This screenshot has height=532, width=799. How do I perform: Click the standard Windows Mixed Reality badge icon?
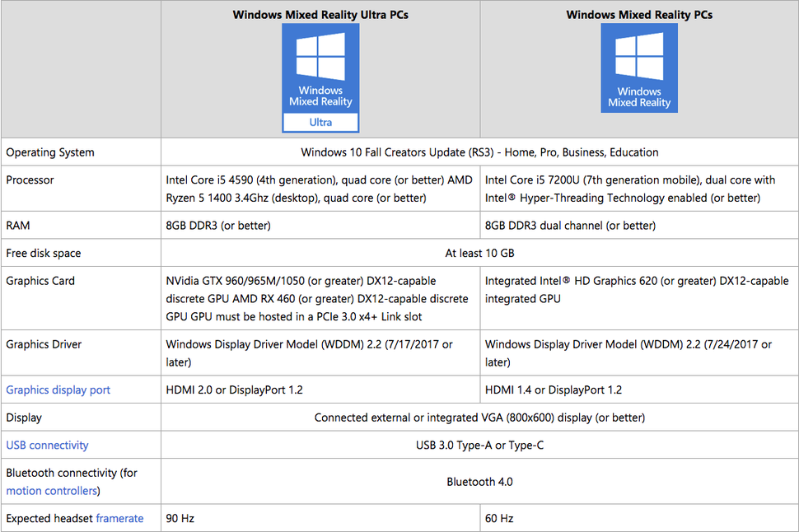639,68
